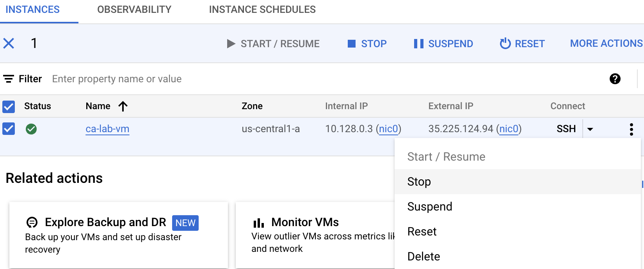Screen dimensions: 644x269
Task: Open the Explore Backup and DR card
Action: (105, 222)
